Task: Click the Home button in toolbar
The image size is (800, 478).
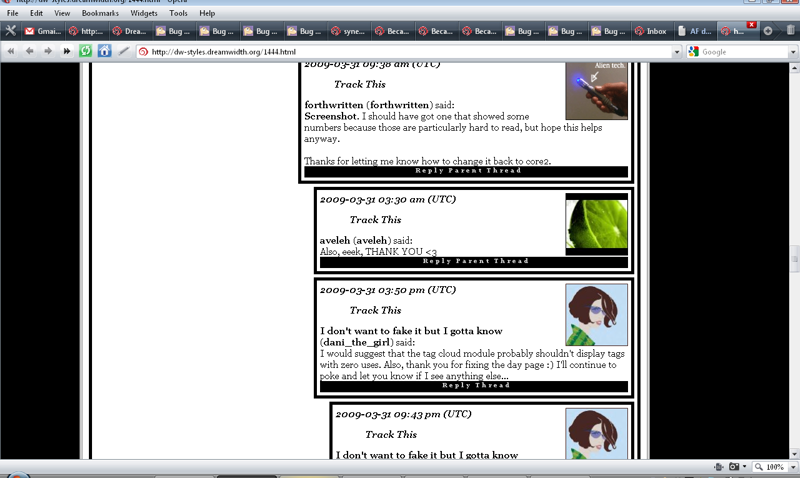Action: tap(104, 51)
